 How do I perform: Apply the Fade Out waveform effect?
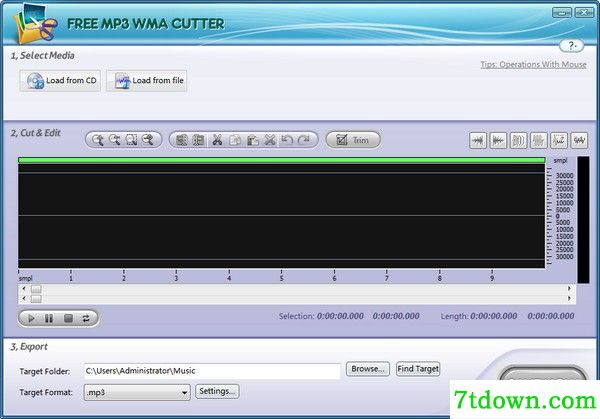click(x=498, y=140)
